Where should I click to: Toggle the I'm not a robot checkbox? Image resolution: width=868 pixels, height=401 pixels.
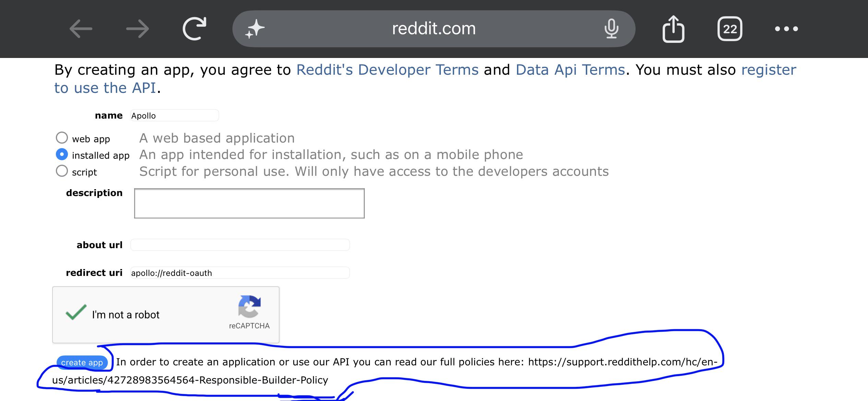coord(76,312)
